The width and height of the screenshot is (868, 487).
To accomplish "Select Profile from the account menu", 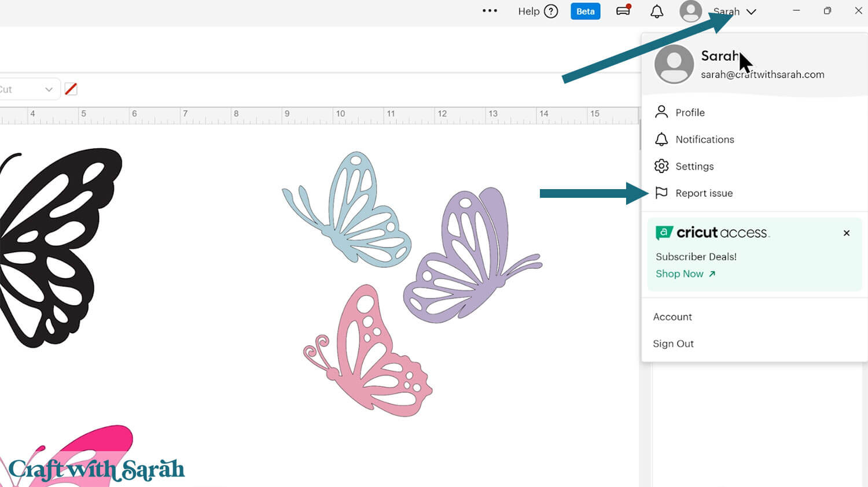I will (x=690, y=113).
